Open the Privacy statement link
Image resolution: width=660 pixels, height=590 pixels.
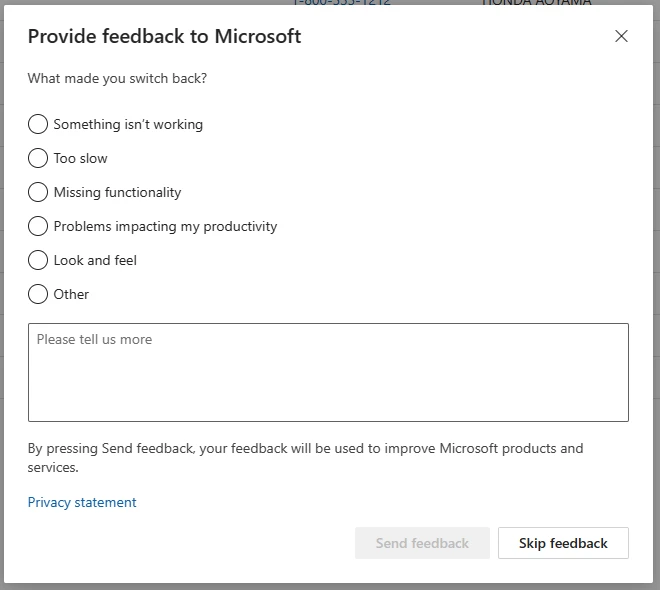pos(82,502)
